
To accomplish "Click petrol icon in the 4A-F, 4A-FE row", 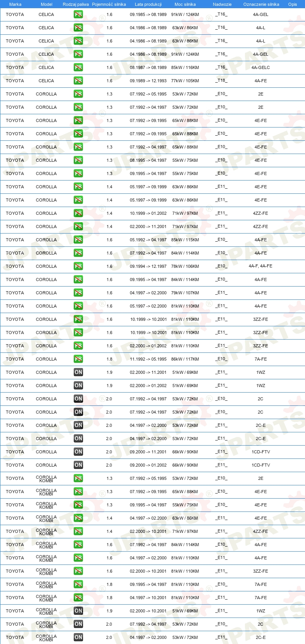I will 78,266.
